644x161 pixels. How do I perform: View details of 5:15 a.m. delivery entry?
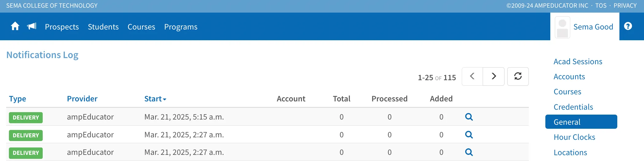pos(469,117)
